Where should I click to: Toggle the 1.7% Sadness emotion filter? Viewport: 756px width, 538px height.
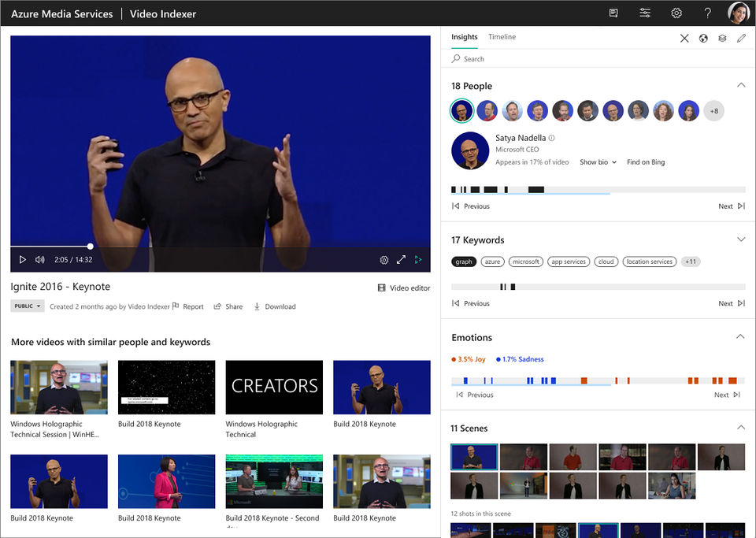point(520,359)
